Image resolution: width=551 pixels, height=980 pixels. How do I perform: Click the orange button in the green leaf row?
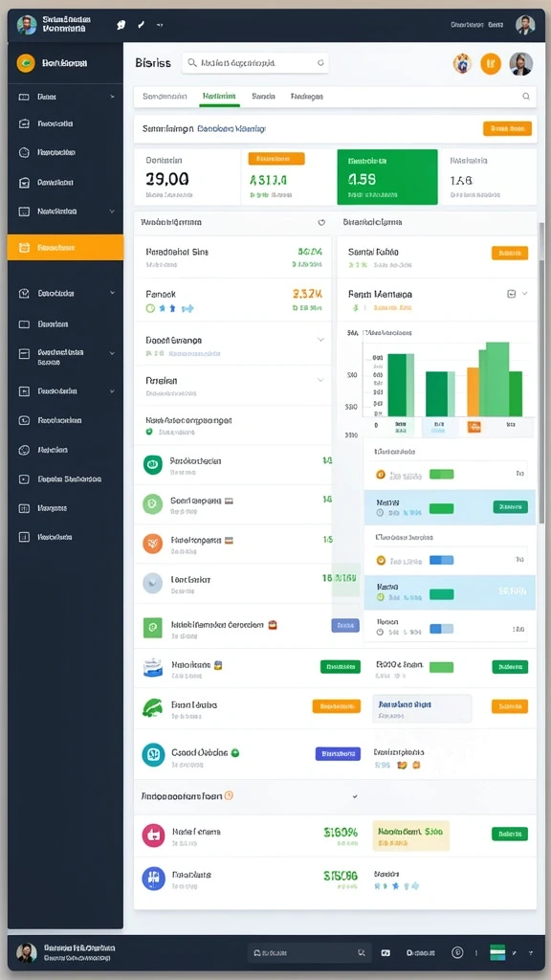pos(337,706)
